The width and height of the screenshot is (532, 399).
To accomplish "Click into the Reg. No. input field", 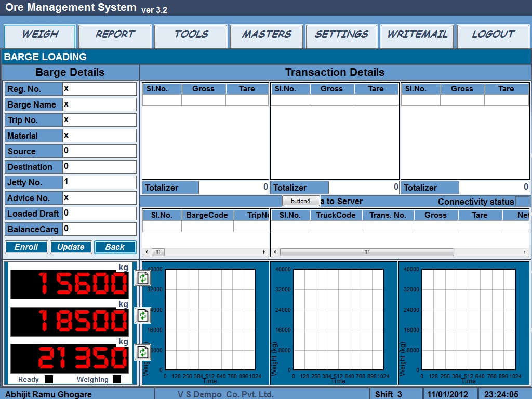I will [x=99, y=89].
